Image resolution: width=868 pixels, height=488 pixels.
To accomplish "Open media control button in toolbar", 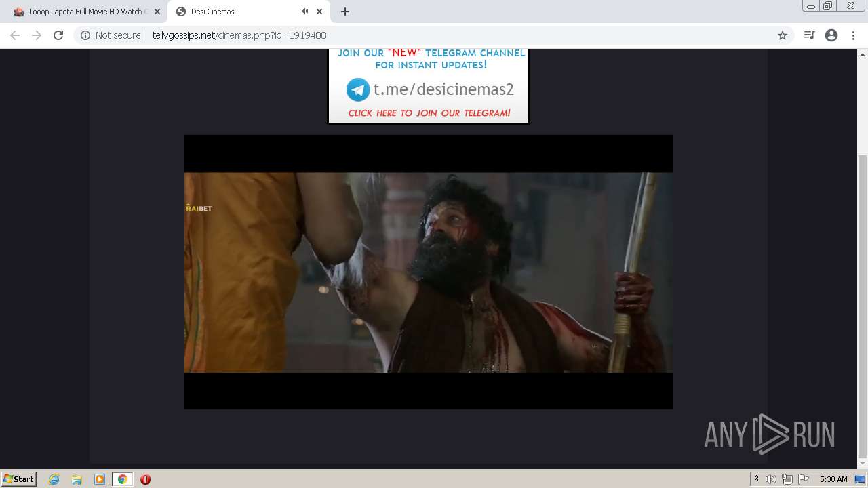I will coord(809,35).
